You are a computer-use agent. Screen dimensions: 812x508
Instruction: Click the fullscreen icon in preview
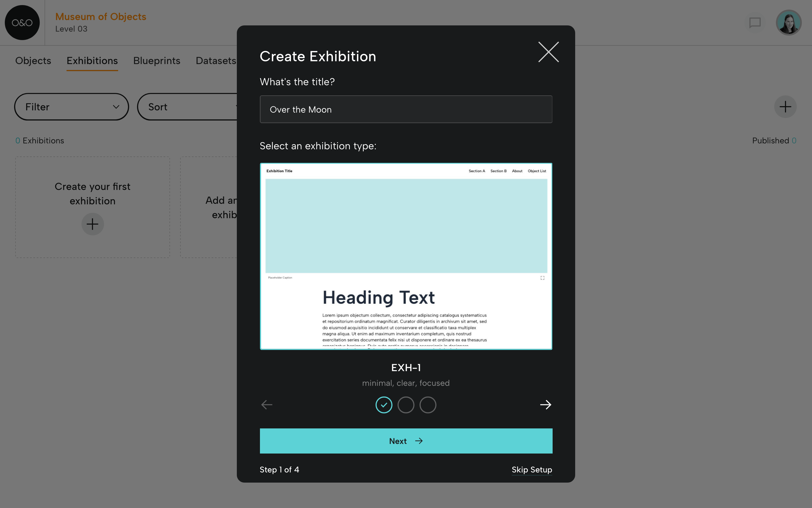coord(542,278)
